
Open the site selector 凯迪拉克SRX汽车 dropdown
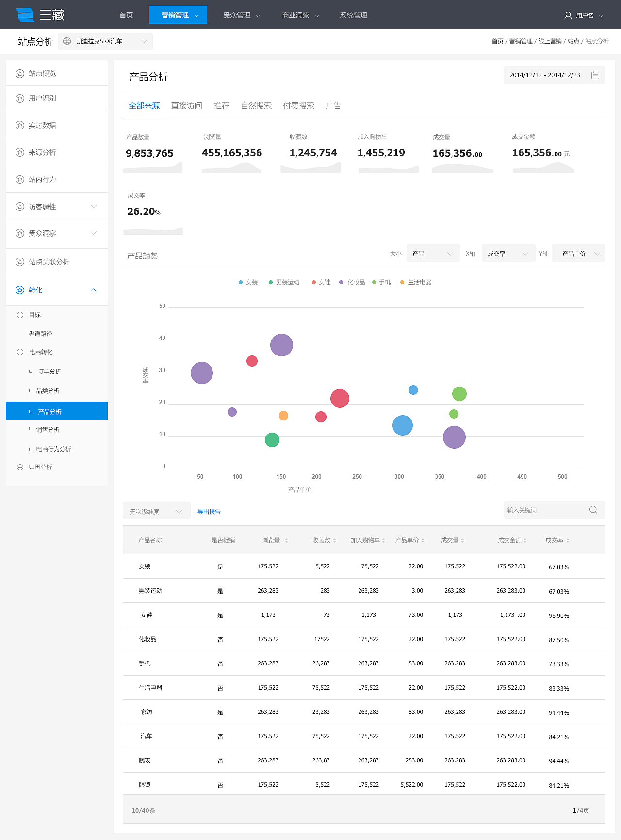(x=105, y=42)
